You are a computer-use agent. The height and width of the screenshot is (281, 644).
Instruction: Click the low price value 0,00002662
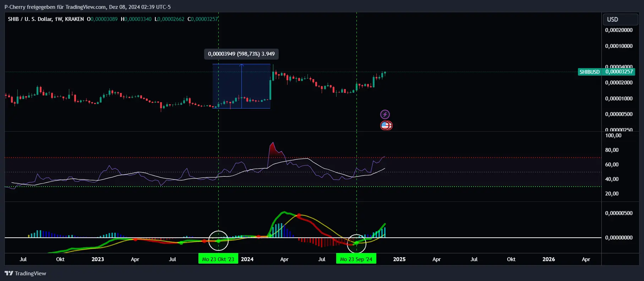[171, 19]
